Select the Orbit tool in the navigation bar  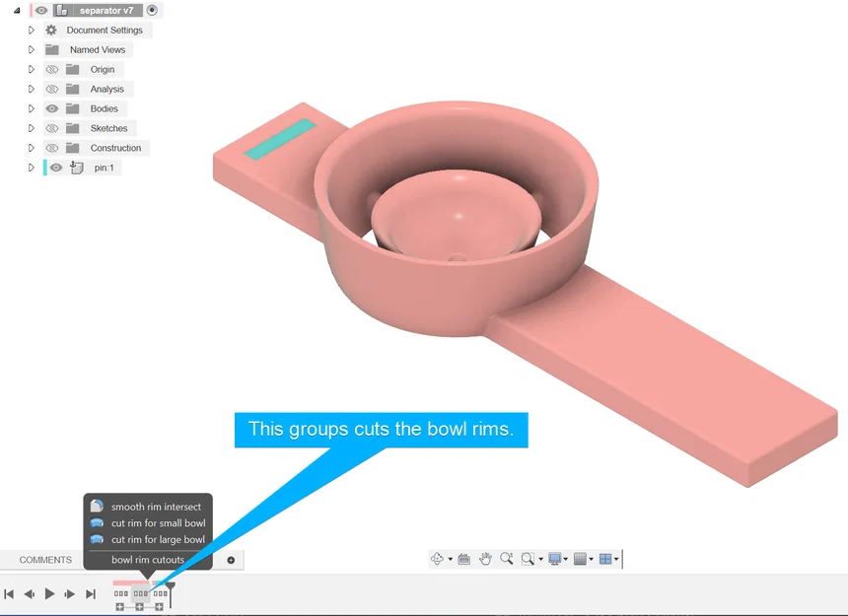tap(437, 558)
